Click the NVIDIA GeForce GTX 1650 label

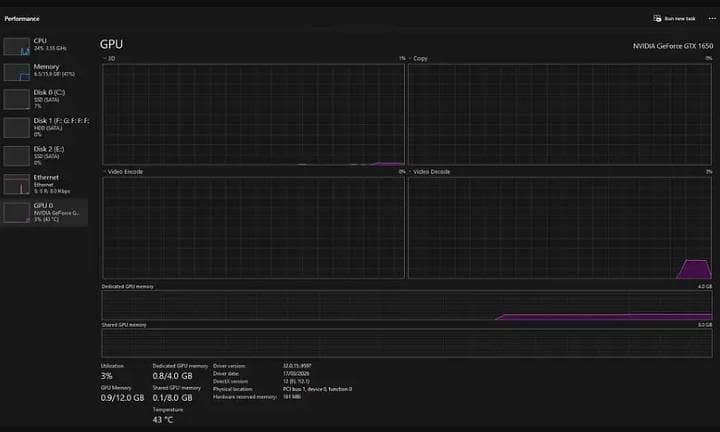point(673,46)
